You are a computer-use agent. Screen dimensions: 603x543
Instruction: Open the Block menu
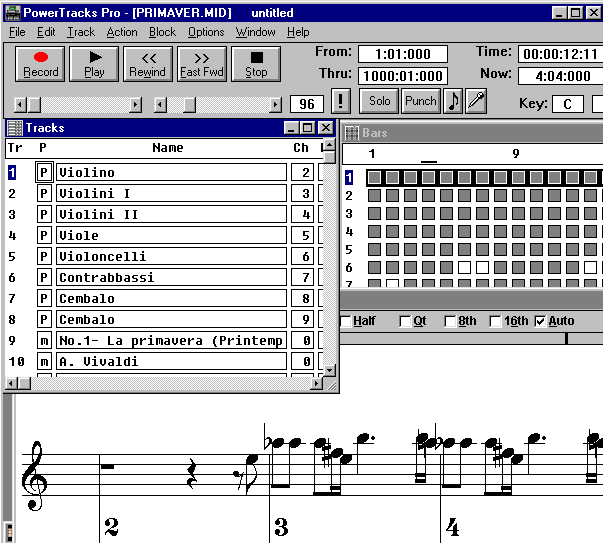(x=162, y=32)
